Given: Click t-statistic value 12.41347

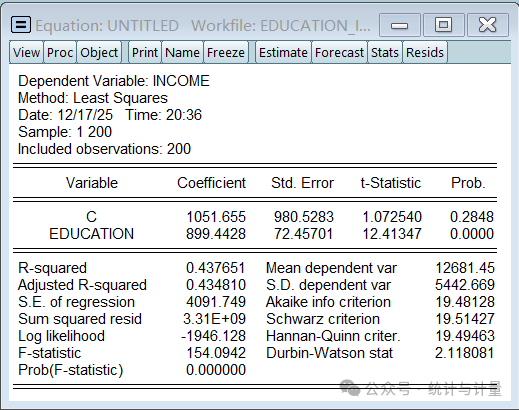Looking at the screenshot, I should coord(392,234).
